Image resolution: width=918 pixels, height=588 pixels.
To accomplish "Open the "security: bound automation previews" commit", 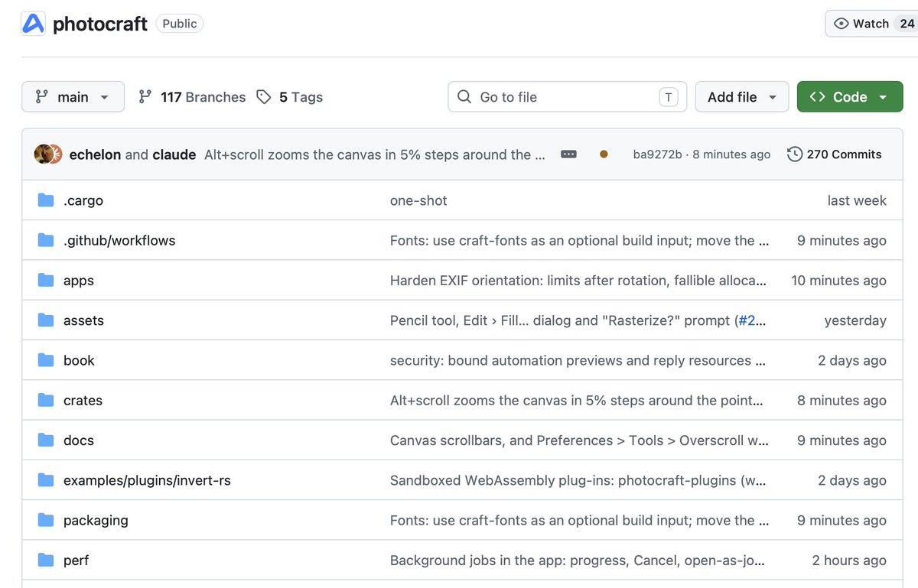I will pos(578,360).
